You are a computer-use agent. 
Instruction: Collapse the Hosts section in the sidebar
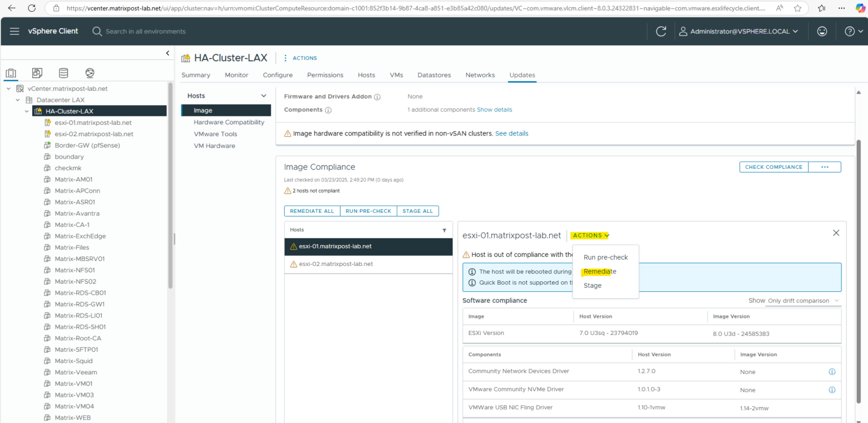click(263, 95)
